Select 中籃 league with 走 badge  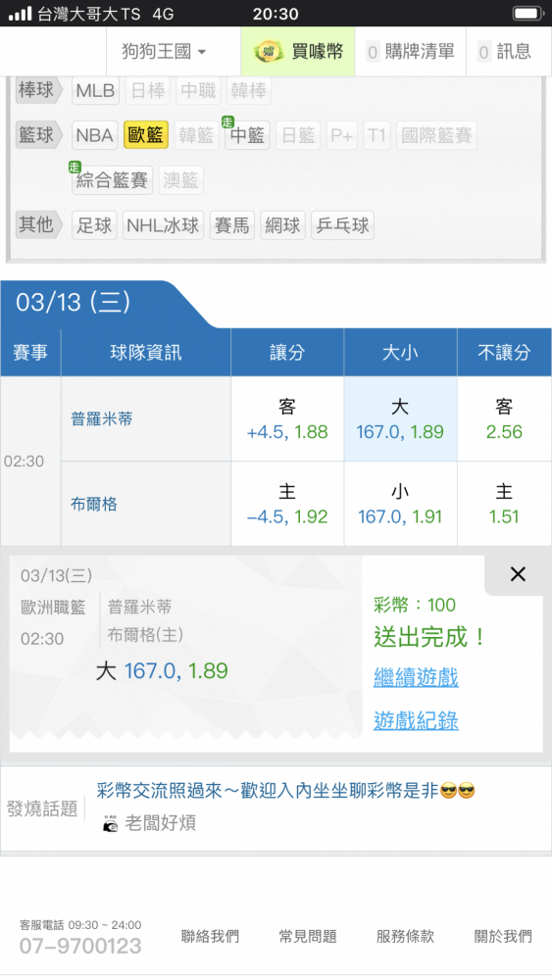click(247, 135)
